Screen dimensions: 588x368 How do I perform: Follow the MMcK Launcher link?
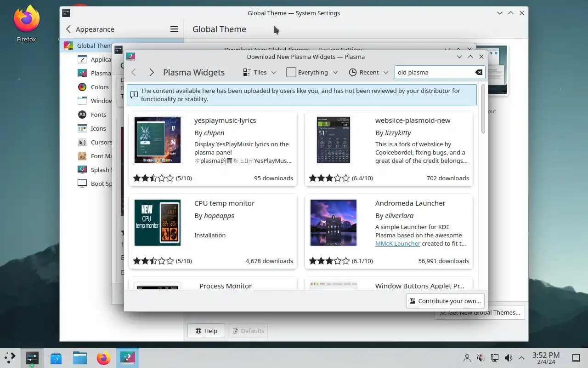click(398, 243)
